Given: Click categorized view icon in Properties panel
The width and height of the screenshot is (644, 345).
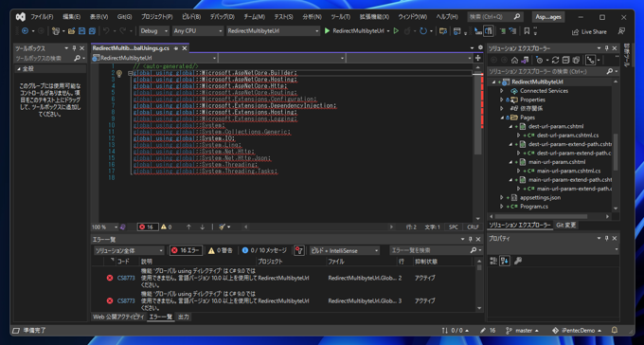Looking at the screenshot, I should (x=493, y=261).
